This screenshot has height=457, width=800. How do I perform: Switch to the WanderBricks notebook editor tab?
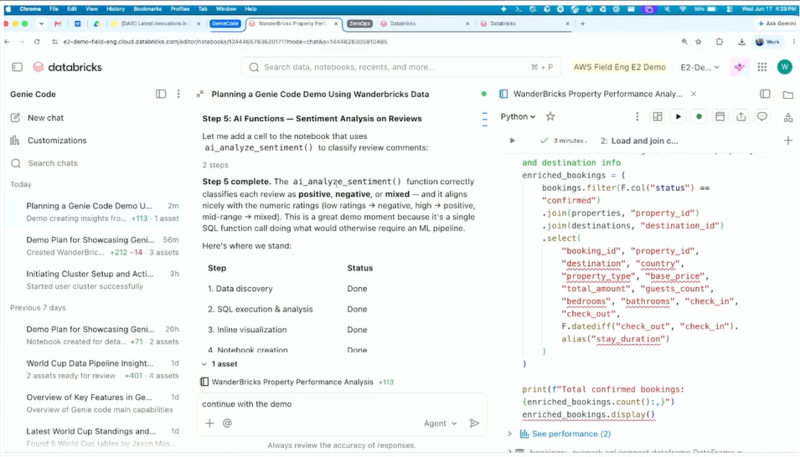[597, 94]
